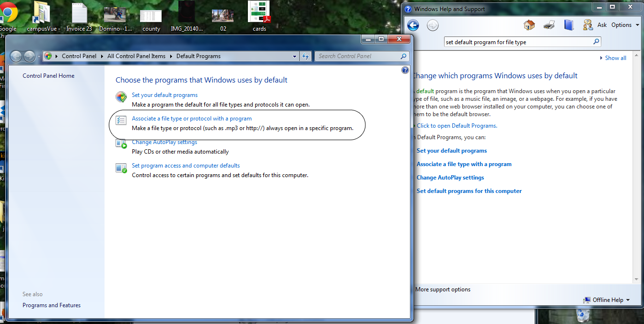The height and width of the screenshot is (324, 644).
Task: Open the Offline Help dropdown menu
Action: (x=607, y=300)
